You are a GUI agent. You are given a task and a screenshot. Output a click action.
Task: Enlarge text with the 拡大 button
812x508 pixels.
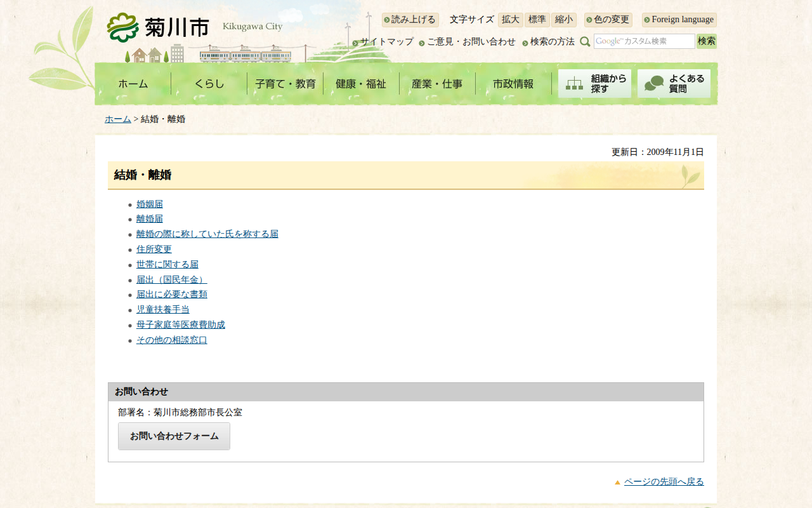(x=510, y=20)
